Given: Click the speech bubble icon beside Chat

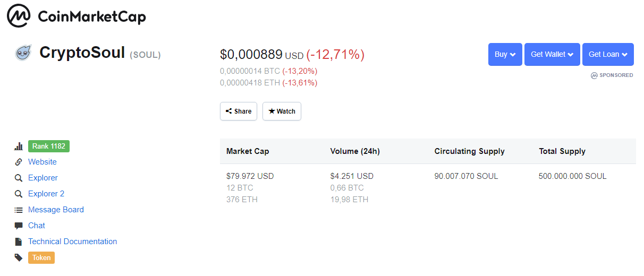Looking at the screenshot, I should 19,226.
